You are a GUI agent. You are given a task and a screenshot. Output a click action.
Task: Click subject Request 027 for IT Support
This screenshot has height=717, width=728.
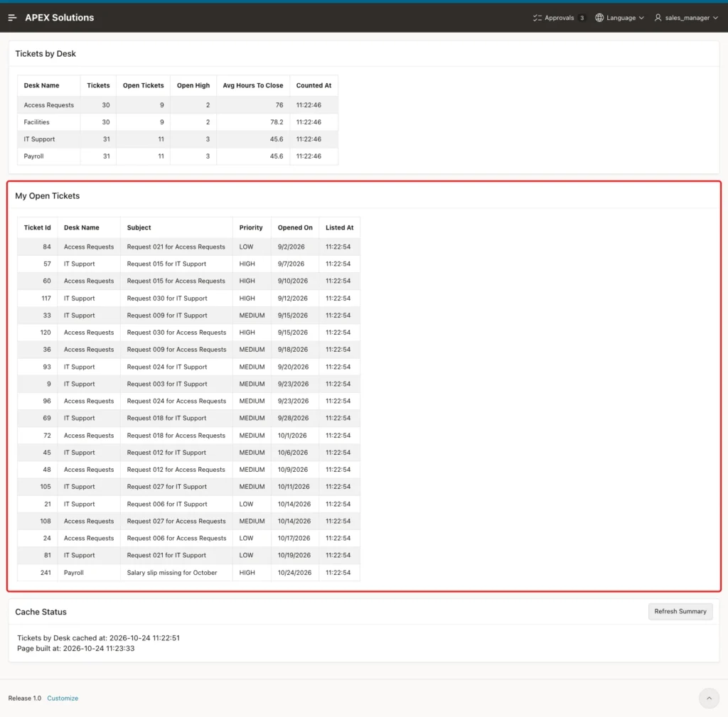tap(166, 486)
